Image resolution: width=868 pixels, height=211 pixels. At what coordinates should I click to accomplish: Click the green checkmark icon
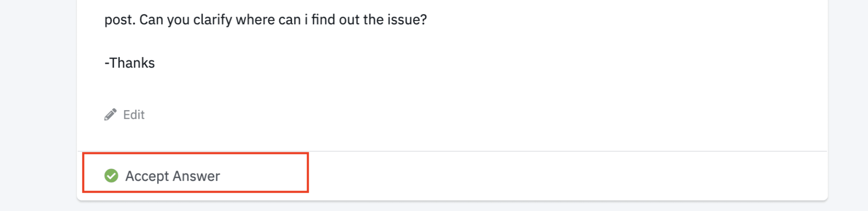click(x=111, y=176)
